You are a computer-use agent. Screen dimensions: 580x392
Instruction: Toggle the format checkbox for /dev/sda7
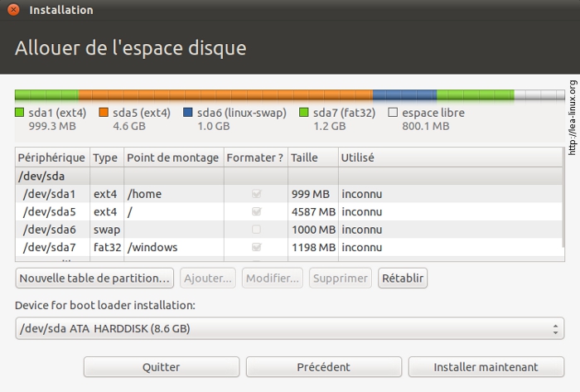[x=255, y=247]
